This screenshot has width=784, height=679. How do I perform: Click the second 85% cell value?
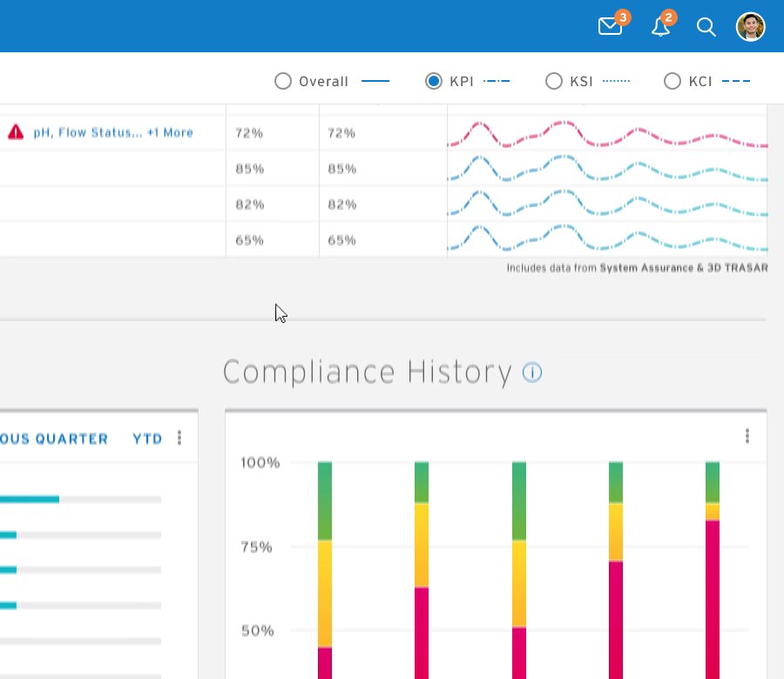(342, 169)
